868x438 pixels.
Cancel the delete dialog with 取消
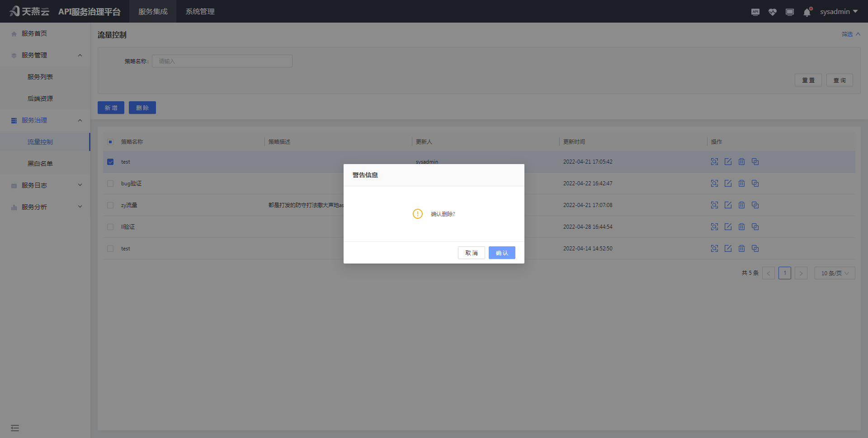(471, 253)
